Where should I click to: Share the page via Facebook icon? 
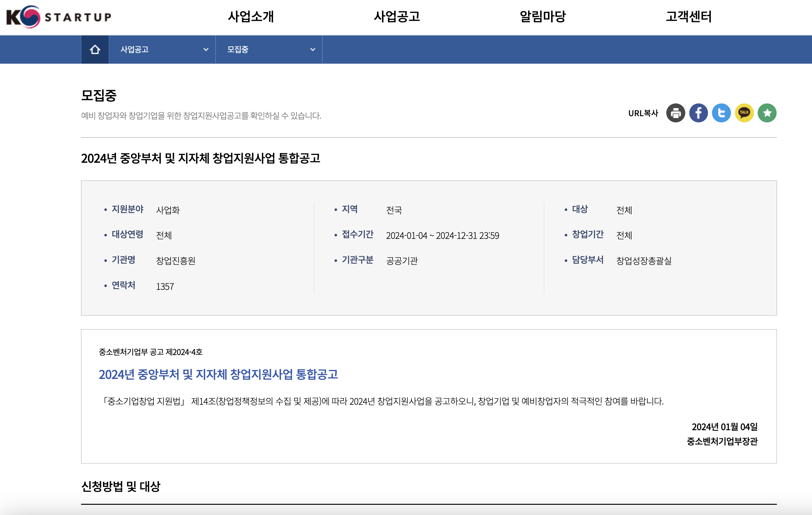[699, 113]
